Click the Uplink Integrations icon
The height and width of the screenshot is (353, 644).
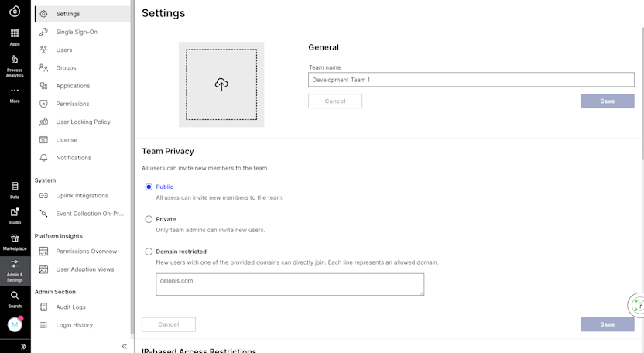tap(43, 196)
